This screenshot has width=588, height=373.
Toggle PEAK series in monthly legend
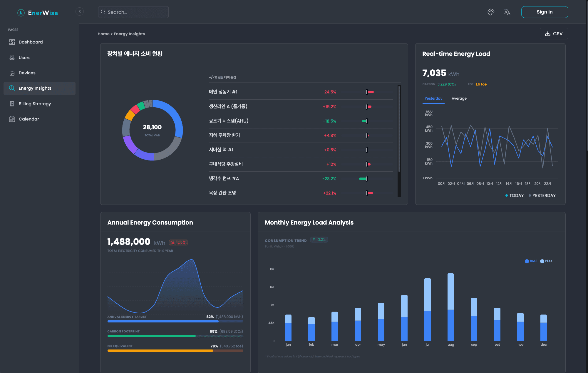coord(546,261)
